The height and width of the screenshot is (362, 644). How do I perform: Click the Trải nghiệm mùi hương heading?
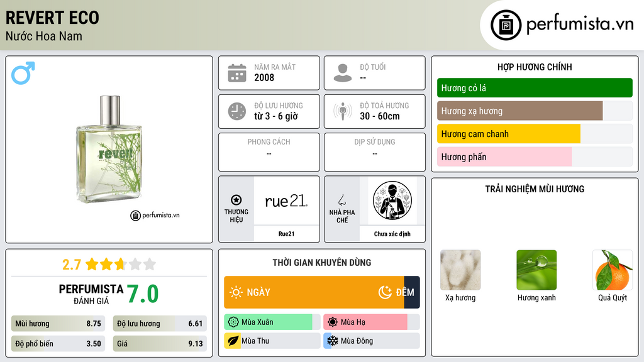535,189
